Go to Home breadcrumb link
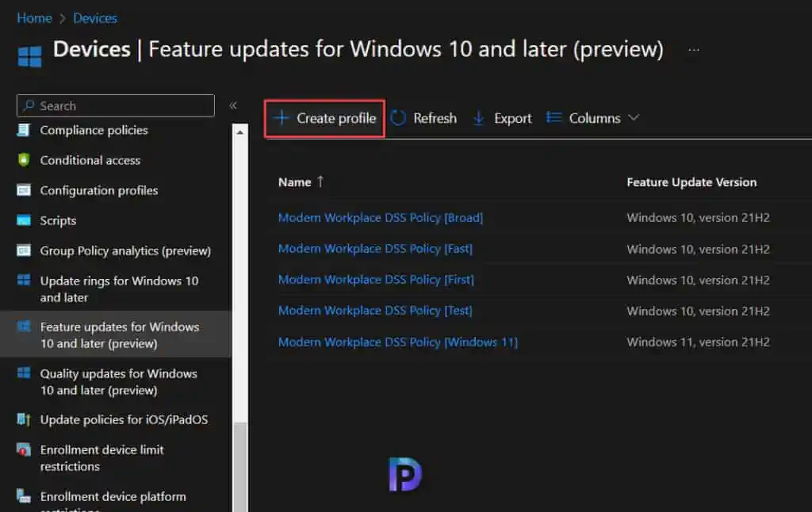Screen dimensions: 812x512 tap(34, 18)
